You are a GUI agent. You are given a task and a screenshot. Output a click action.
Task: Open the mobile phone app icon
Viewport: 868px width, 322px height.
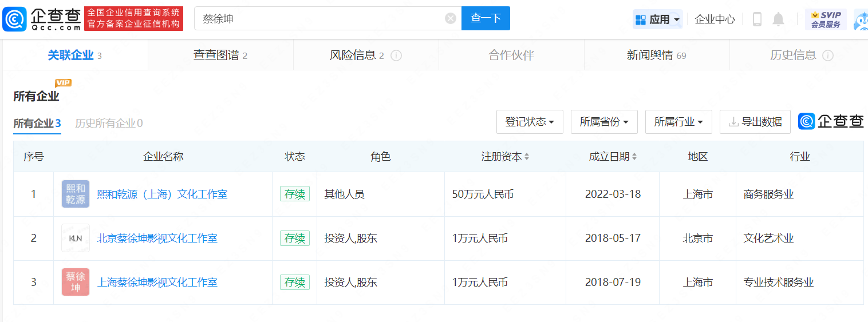coord(757,19)
